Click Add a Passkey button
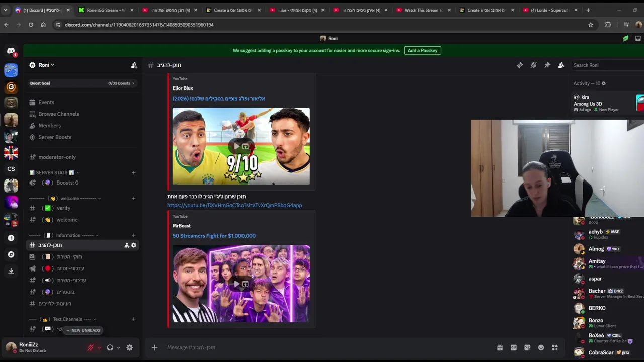The image size is (644, 362). coord(422,50)
